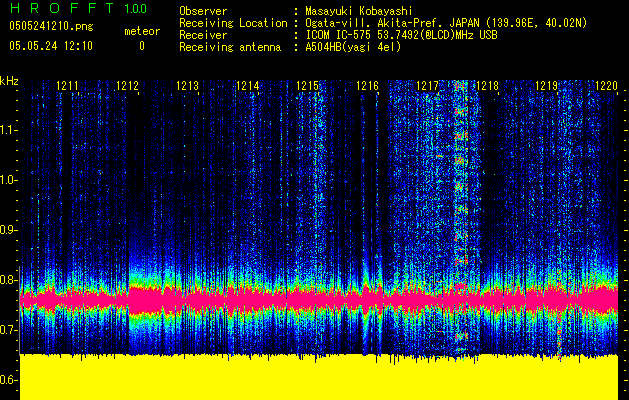
Task: Click the Receiving antenna label
Action: click(x=230, y=47)
